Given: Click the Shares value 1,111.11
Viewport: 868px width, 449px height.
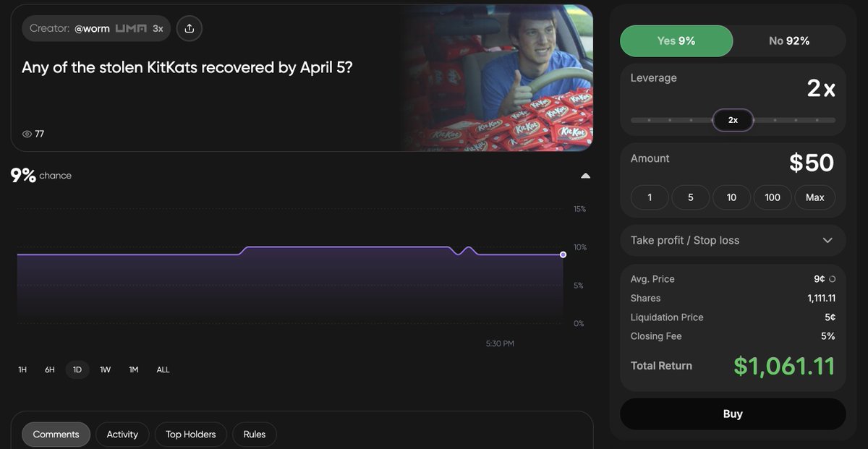Looking at the screenshot, I should coord(822,298).
